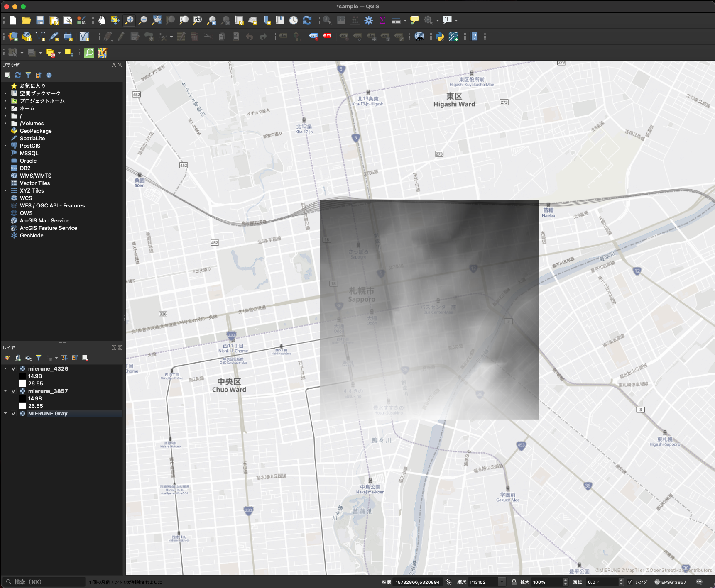Open the Measure Line tool
The image size is (715, 588).
point(396,20)
